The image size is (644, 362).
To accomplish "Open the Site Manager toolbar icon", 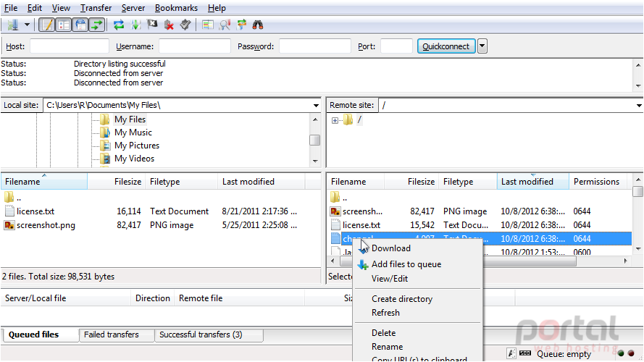I will pyautogui.click(x=13, y=25).
